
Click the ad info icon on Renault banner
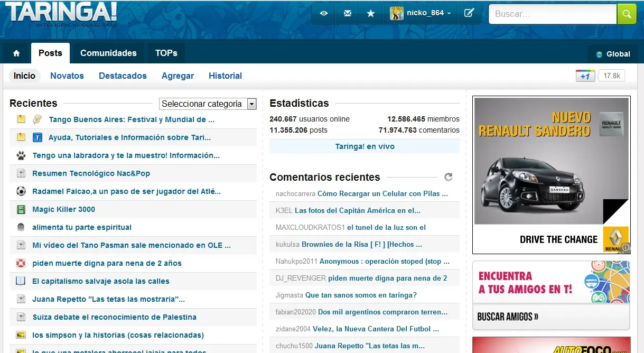(626, 247)
